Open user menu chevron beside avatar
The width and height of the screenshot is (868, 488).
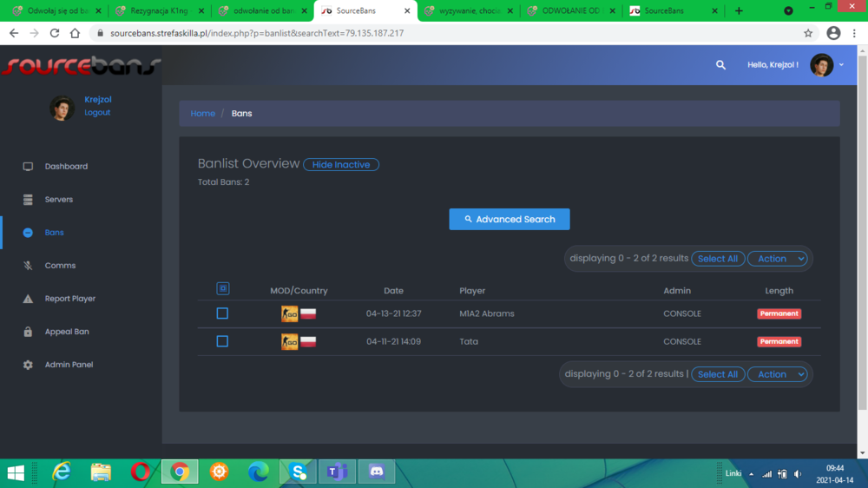(x=841, y=65)
